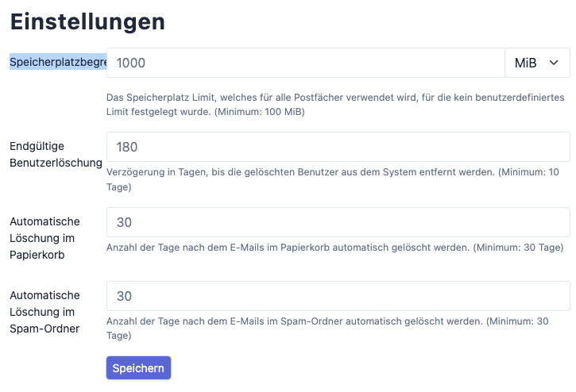Screen dimensions: 576x392
Task: Click the Automatische Löschung im Papierkorb label
Action: (x=44, y=238)
